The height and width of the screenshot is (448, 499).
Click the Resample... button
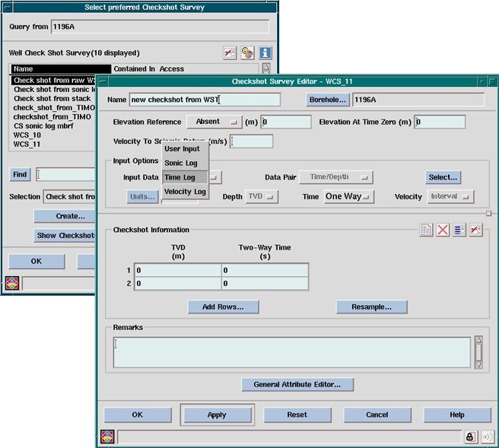point(372,307)
